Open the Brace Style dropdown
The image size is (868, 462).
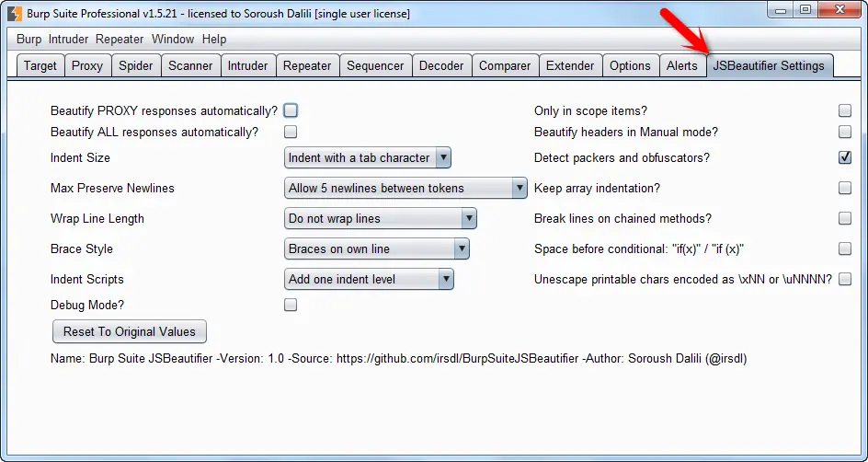(x=376, y=248)
